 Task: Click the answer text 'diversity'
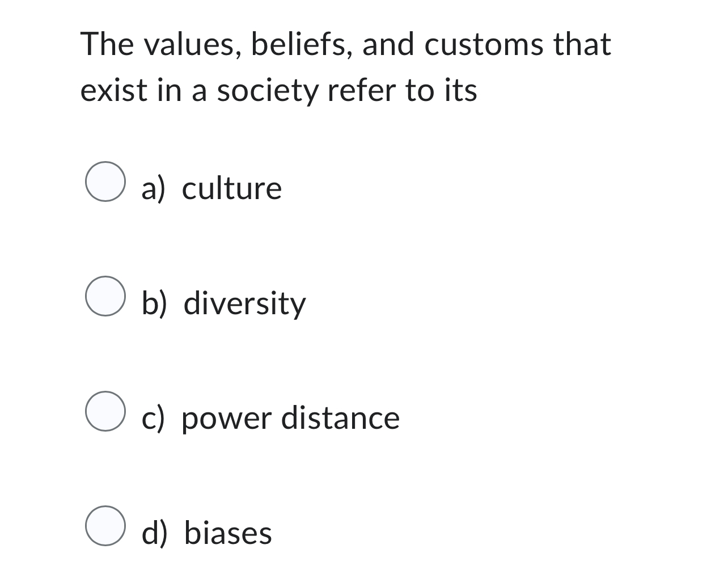pos(244,303)
